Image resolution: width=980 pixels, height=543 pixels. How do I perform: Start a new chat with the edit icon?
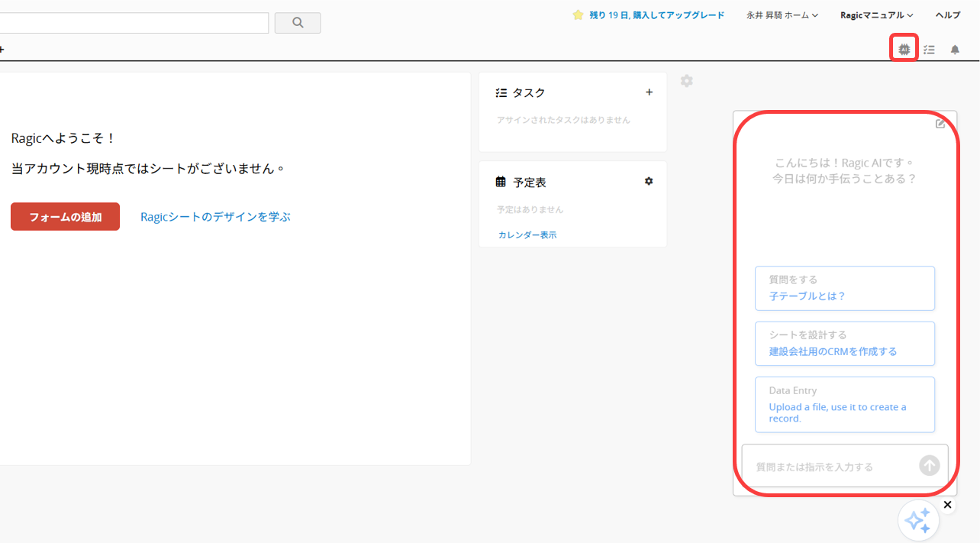[x=940, y=124]
